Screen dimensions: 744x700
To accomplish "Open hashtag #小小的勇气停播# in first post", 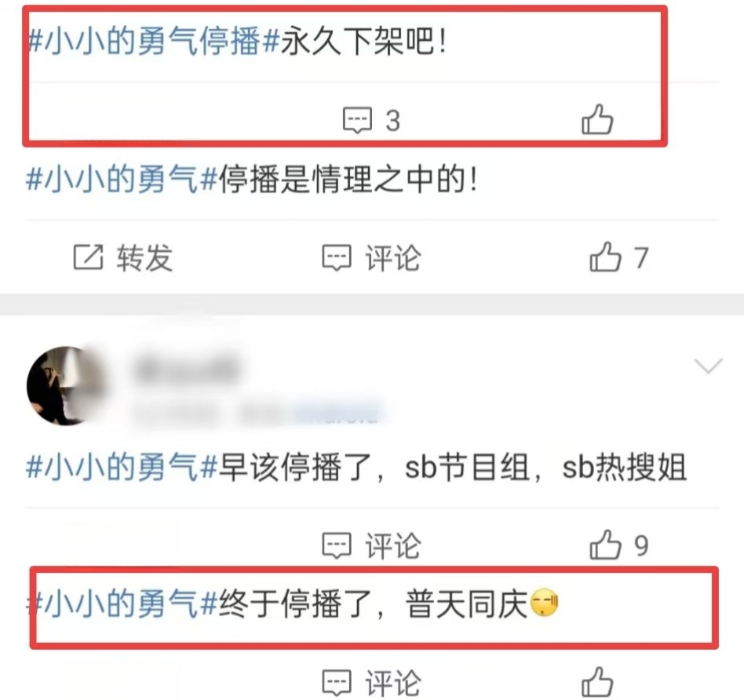I will click(x=153, y=41).
